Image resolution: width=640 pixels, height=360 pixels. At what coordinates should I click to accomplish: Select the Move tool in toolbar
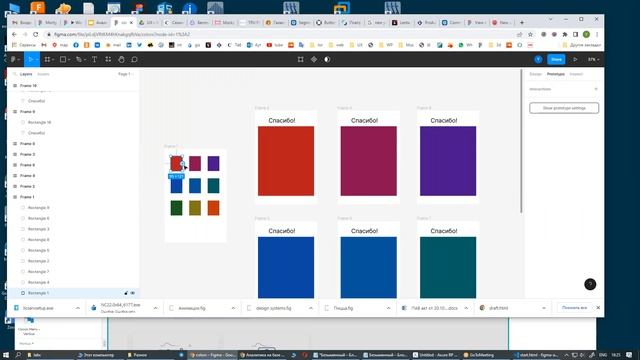pyautogui.click(x=31, y=60)
